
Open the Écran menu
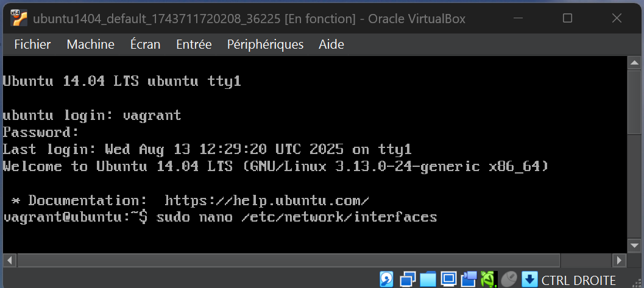(x=145, y=44)
